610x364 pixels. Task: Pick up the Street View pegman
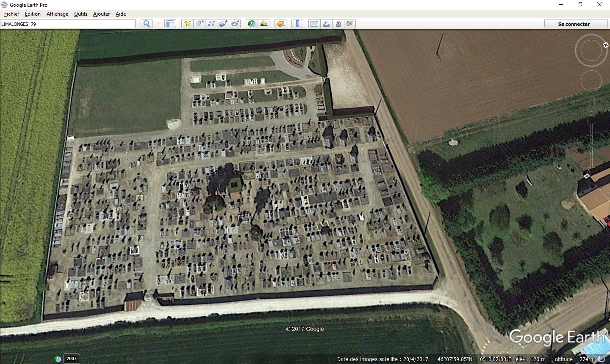(x=591, y=104)
